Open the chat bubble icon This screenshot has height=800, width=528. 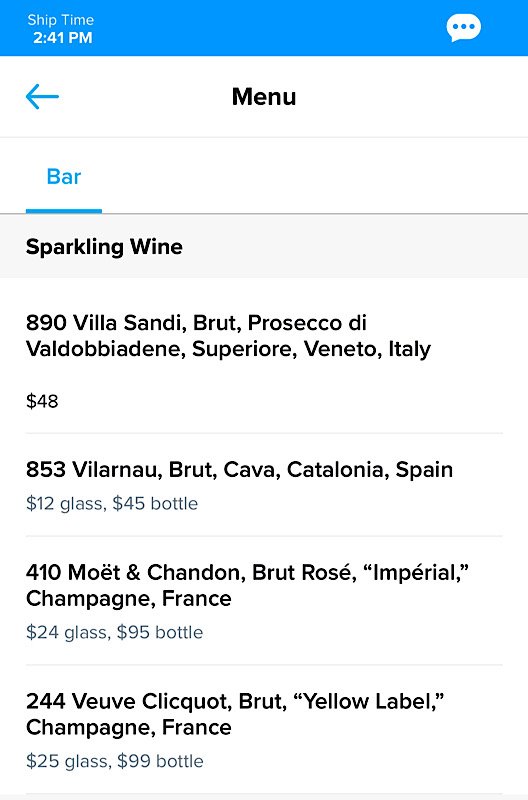(463, 28)
